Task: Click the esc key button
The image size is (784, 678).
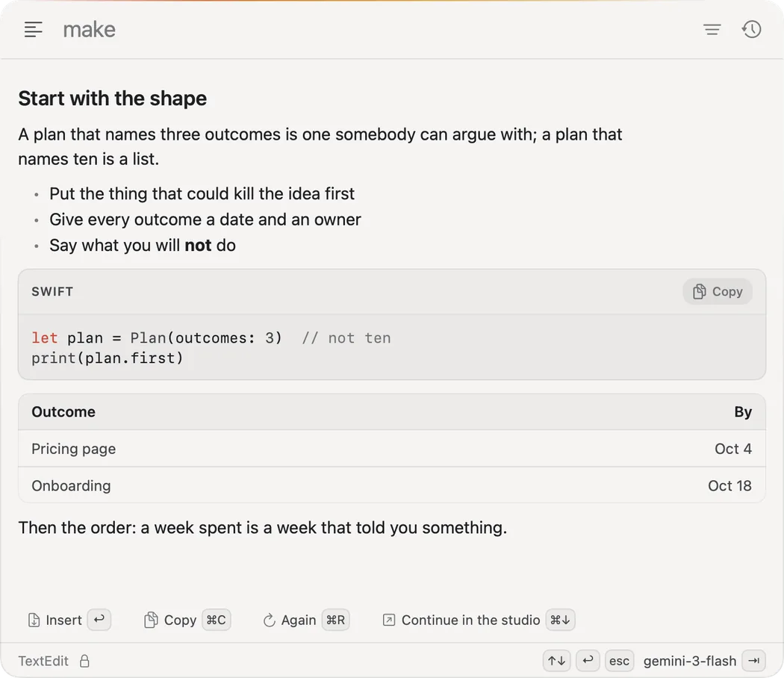Action: (619, 661)
